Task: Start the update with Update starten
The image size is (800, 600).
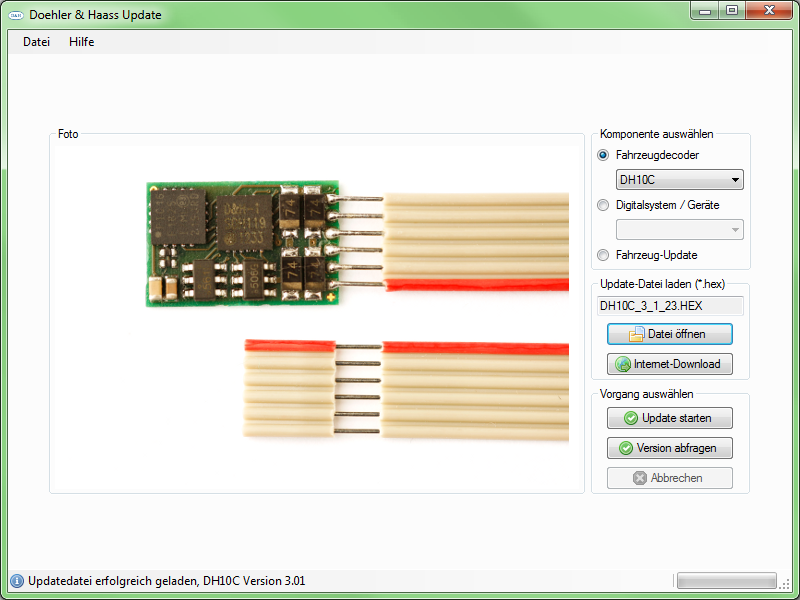Action: 670,418
